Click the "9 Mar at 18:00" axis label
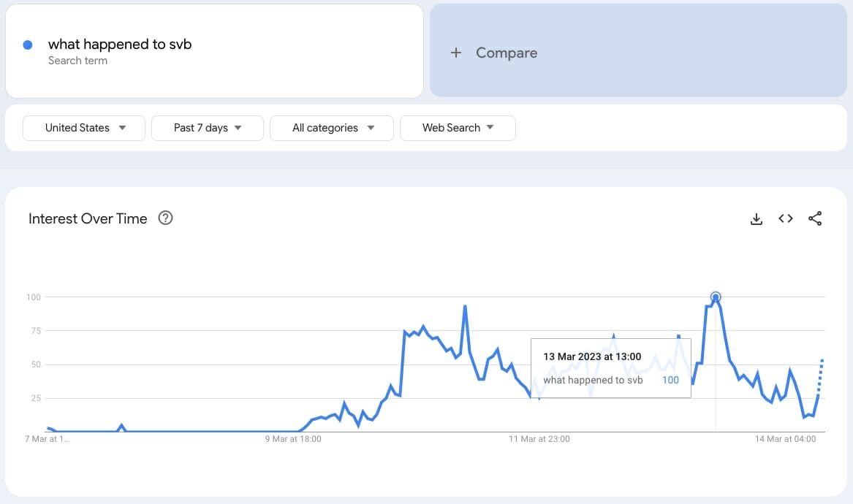Screen dimensions: 853x504 coord(293,439)
